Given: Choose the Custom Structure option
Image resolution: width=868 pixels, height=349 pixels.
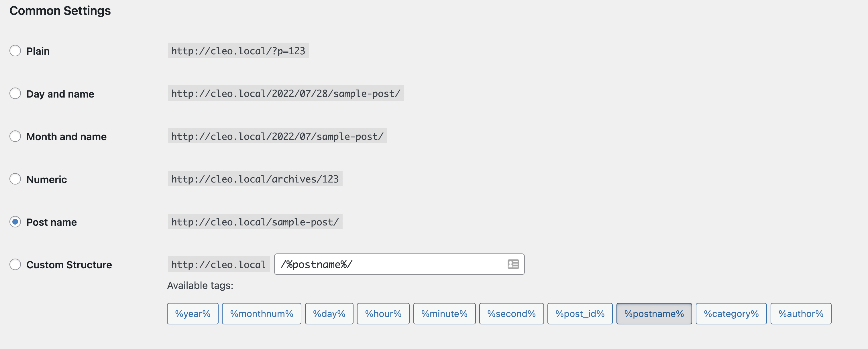Looking at the screenshot, I should click(15, 265).
